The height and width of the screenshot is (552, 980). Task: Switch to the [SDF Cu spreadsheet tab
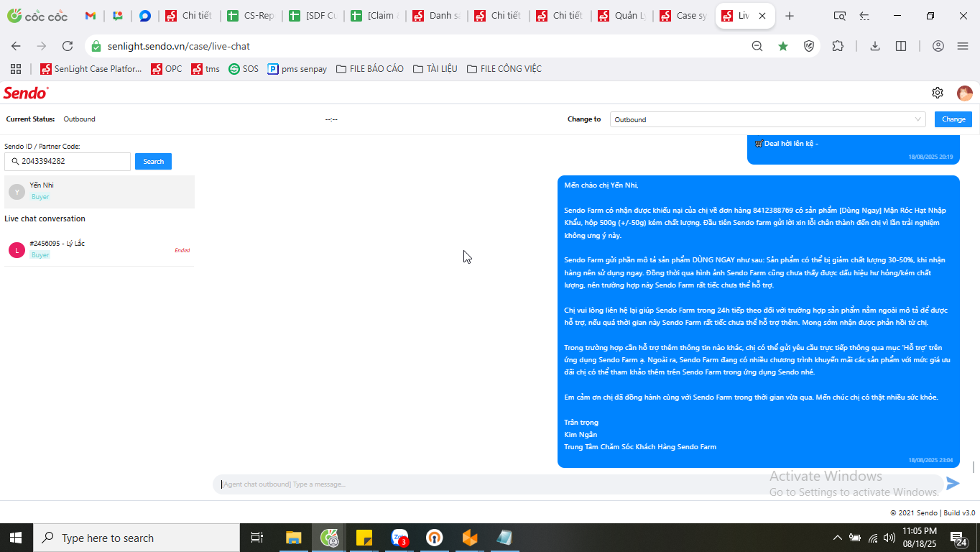(313, 16)
